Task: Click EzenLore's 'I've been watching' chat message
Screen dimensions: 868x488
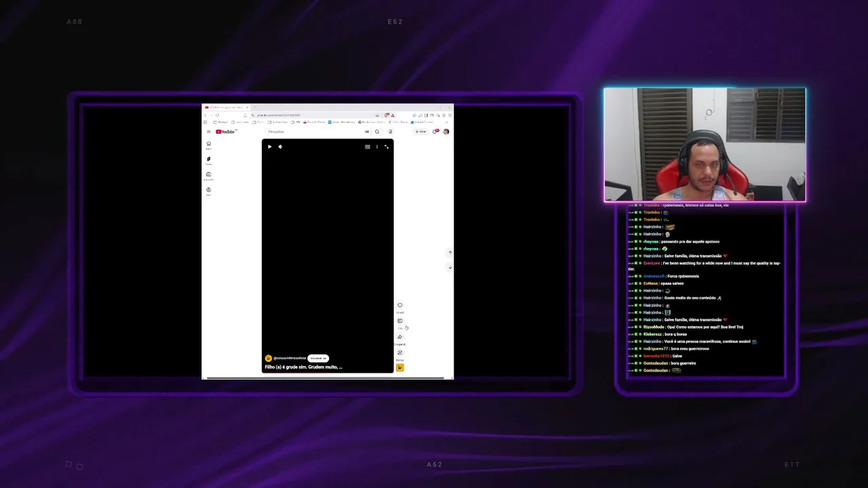Action: click(x=704, y=266)
